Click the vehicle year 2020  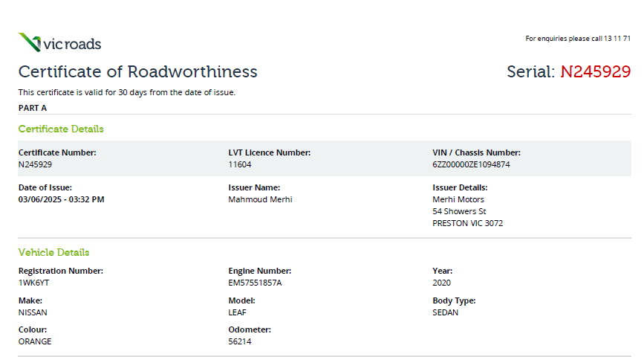tap(441, 283)
